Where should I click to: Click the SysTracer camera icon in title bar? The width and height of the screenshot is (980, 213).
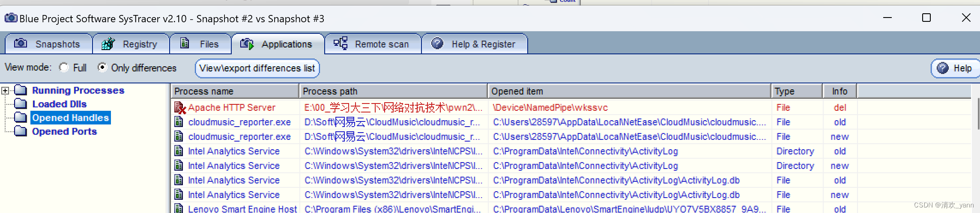pyautogui.click(x=11, y=18)
